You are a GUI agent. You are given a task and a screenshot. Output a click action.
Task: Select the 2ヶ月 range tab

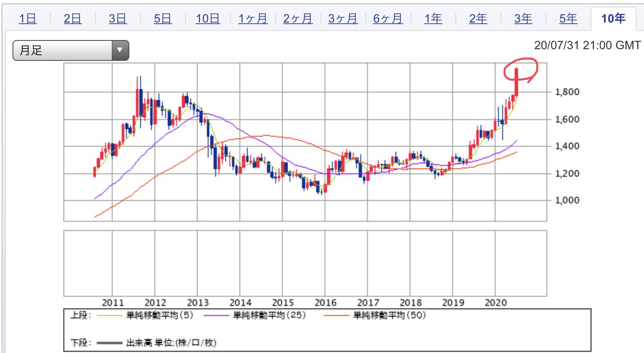point(298,18)
